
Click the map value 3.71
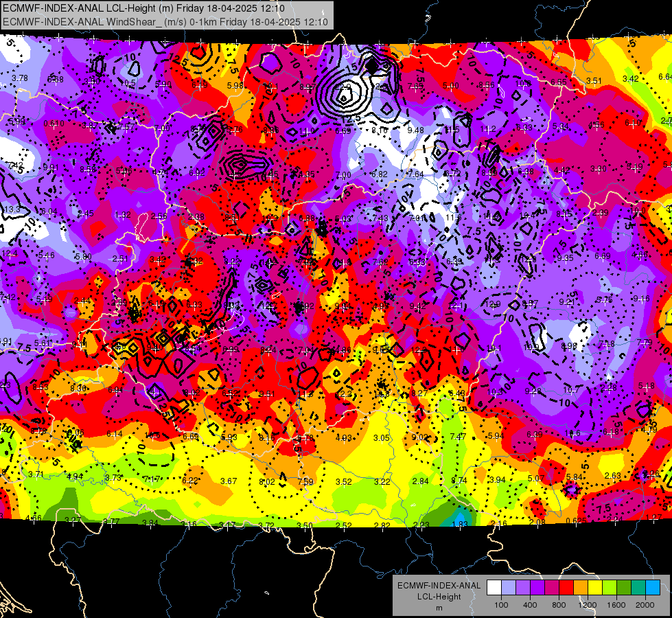(36, 474)
